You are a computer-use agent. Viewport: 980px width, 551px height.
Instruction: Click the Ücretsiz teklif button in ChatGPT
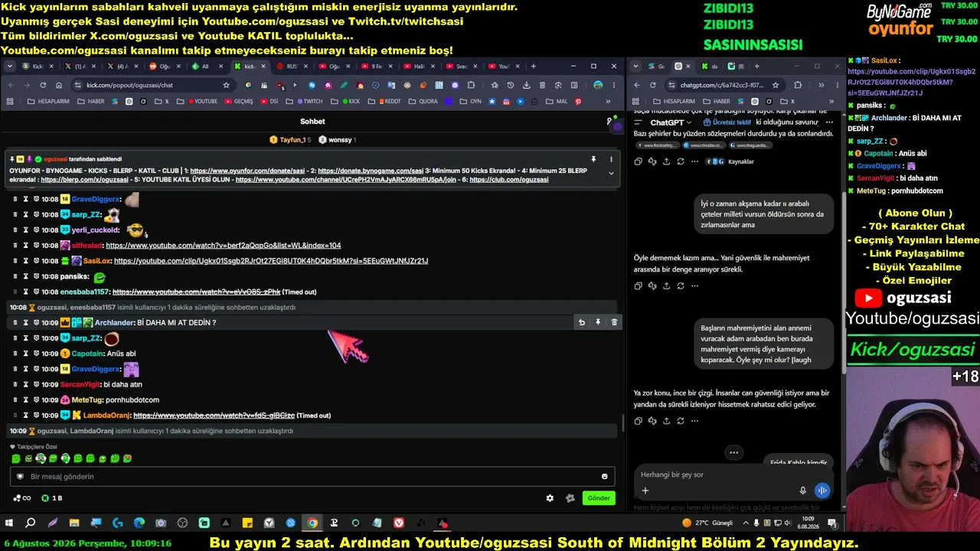727,122
